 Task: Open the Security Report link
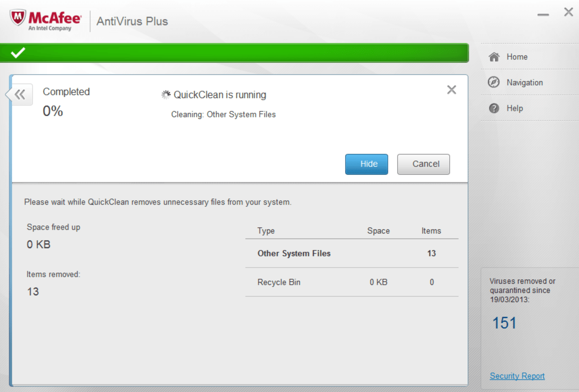click(517, 376)
